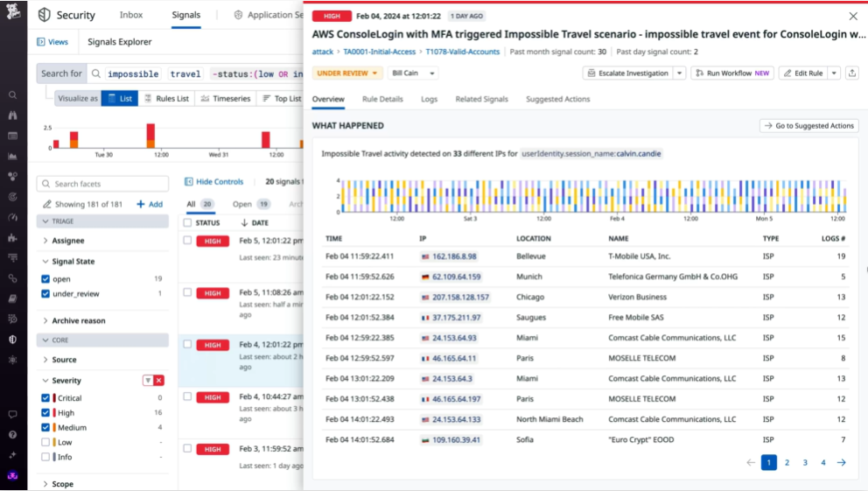Screen dimensions: 868x491
Task: Click the Hide Controls panel icon
Action: point(189,181)
